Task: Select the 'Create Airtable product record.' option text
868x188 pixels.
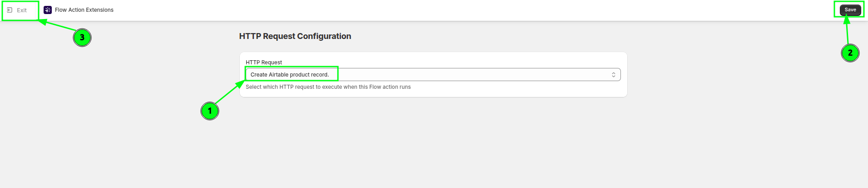Action: click(289, 75)
